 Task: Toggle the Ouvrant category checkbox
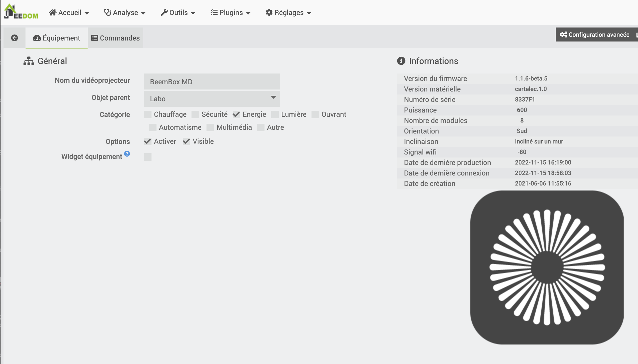click(x=315, y=114)
